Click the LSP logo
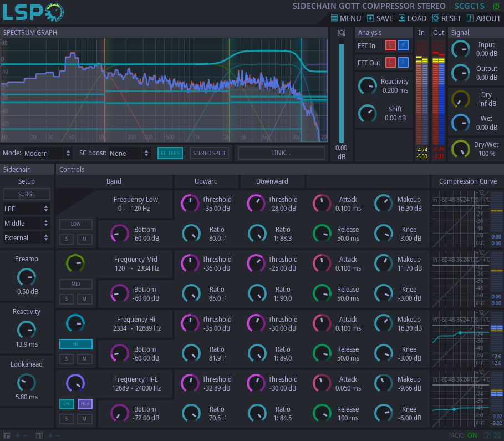 pyautogui.click(x=33, y=12)
